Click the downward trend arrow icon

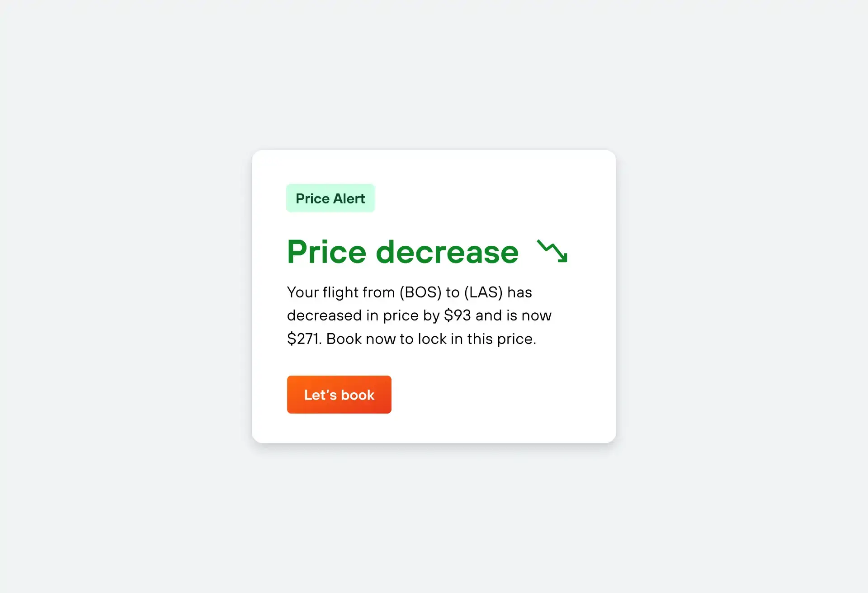[x=552, y=251]
